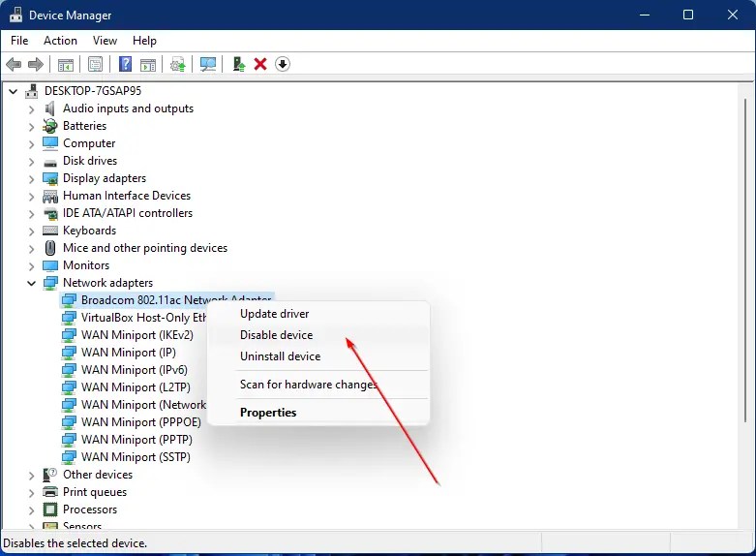This screenshot has width=756, height=556.
Task: Click the Other devices category icon
Action: pyautogui.click(x=50, y=475)
